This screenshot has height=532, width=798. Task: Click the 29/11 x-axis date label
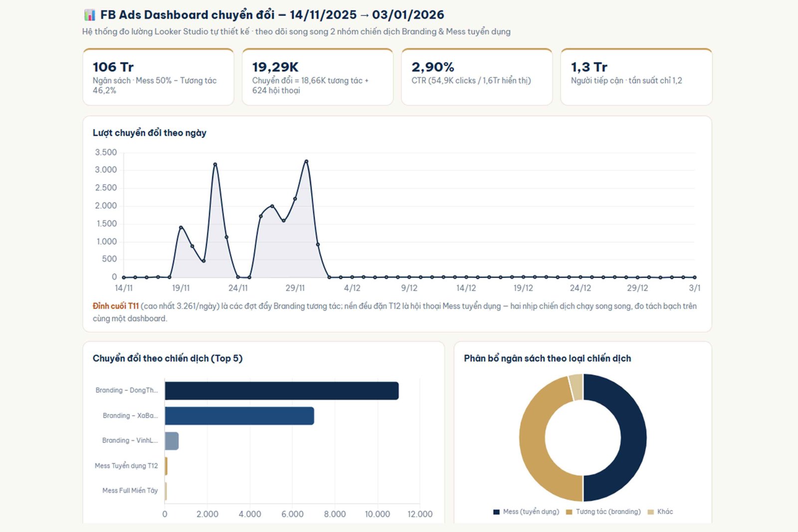coord(295,288)
